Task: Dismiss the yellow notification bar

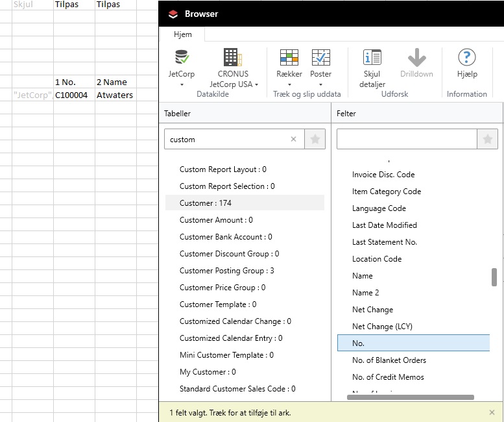Action: (x=492, y=412)
